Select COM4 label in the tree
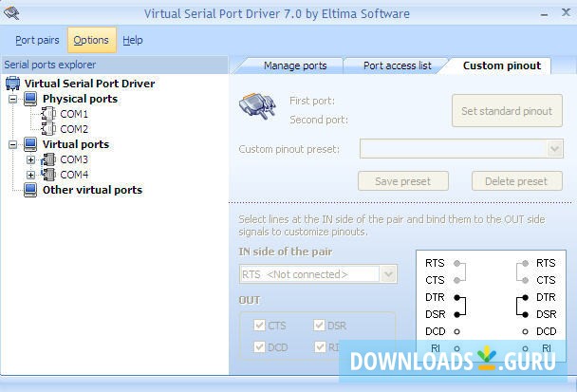 point(74,175)
